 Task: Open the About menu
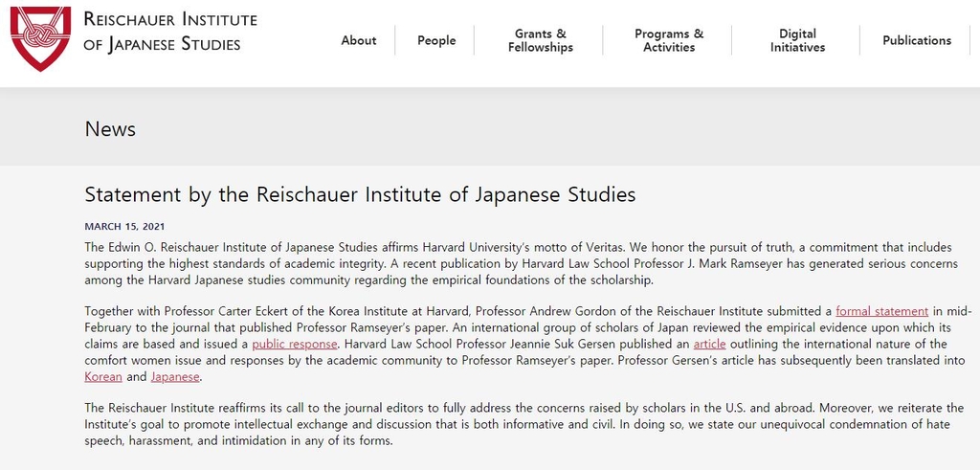(359, 40)
